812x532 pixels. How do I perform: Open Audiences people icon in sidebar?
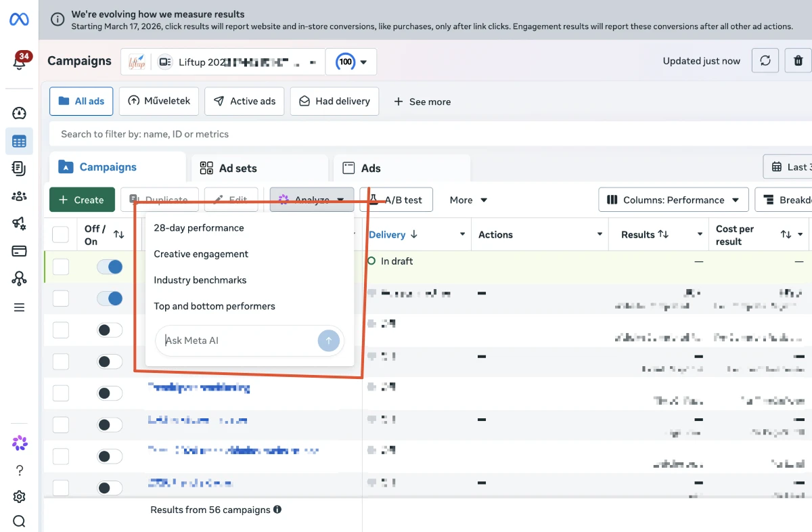click(19, 196)
